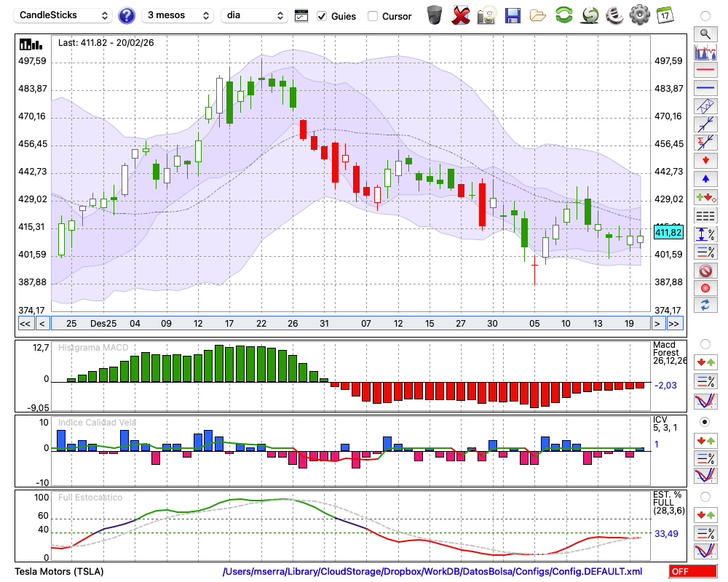
Task: Click the blue question mark help icon
Action: pos(127,15)
